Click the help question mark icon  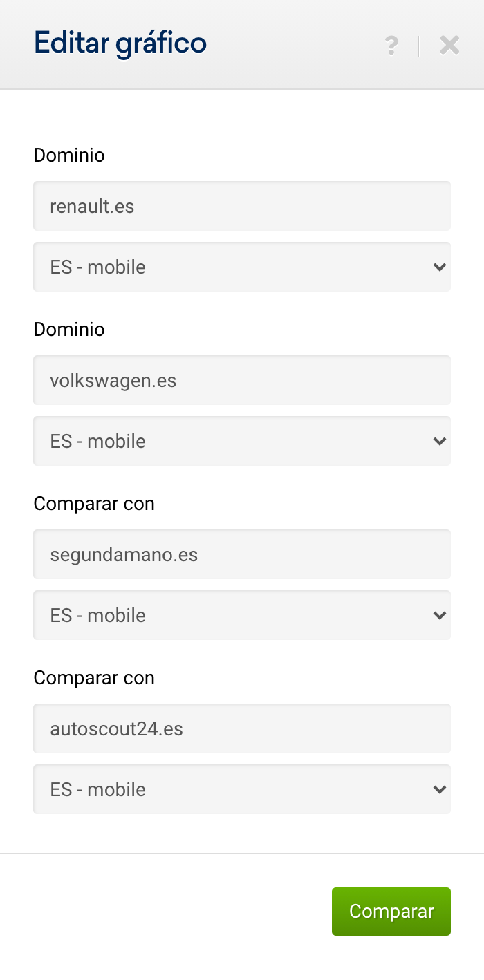(x=391, y=46)
